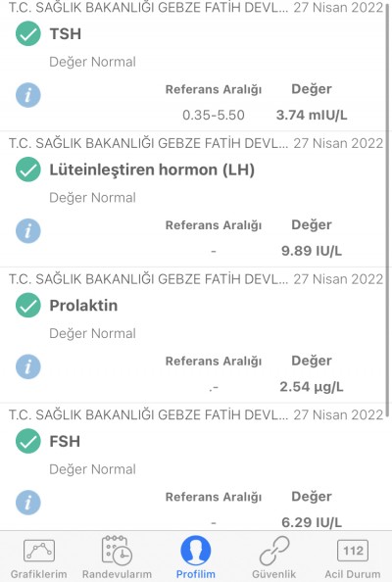Click the green checkmark beside Prolaktin
The width and height of the screenshot is (392, 582).
(28, 306)
